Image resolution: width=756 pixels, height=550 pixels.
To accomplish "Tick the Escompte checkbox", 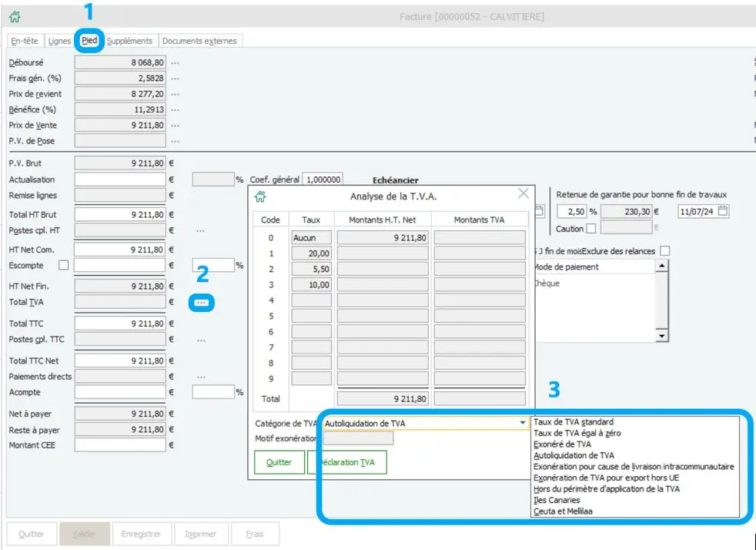I will 63,265.
